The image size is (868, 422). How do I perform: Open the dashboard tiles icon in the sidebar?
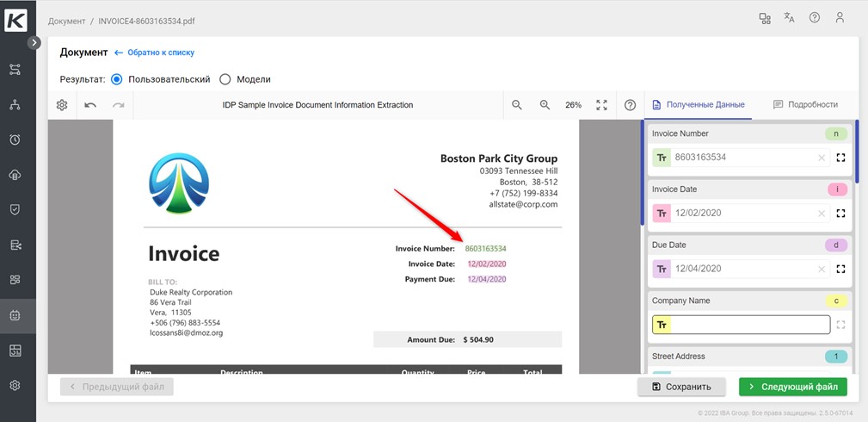(15, 280)
